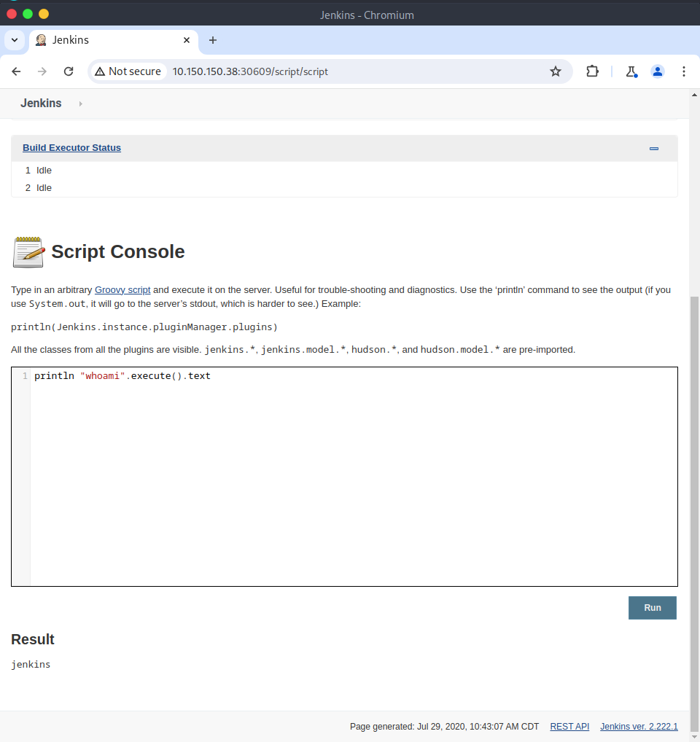The width and height of the screenshot is (700, 742).
Task: Open the REST API link
Action: tap(569, 727)
